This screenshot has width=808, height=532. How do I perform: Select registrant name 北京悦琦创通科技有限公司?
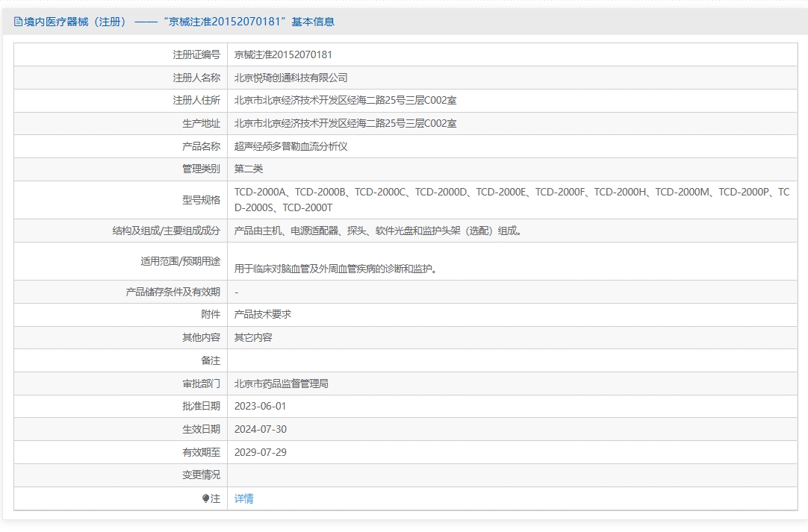tap(290, 78)
